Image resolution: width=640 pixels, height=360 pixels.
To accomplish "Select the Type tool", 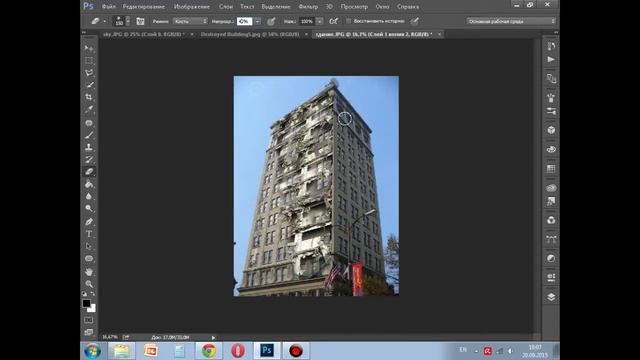I will tap(89, 234).
